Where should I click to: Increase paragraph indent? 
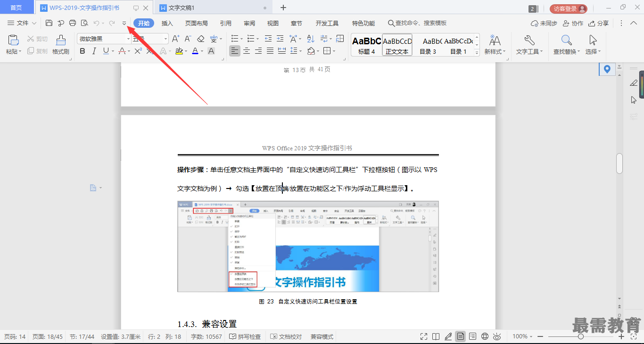(280, 39)
